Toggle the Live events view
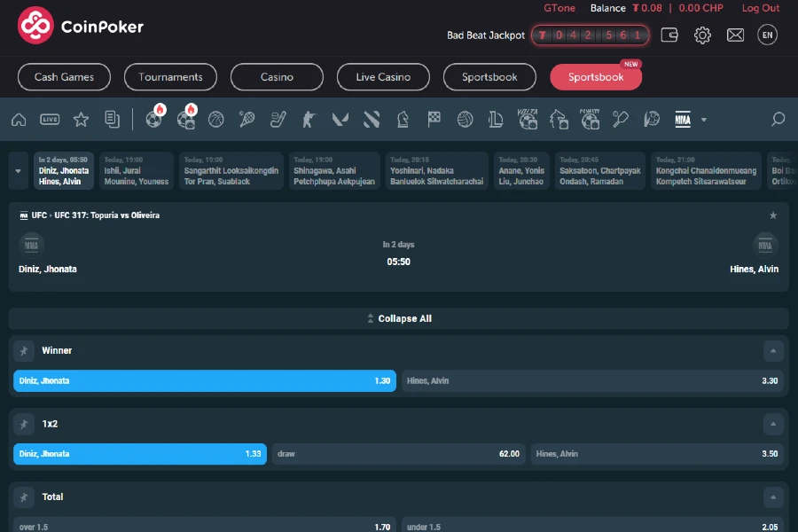The width and height of the screenshot is (798, 532). (x=51, y=119)
